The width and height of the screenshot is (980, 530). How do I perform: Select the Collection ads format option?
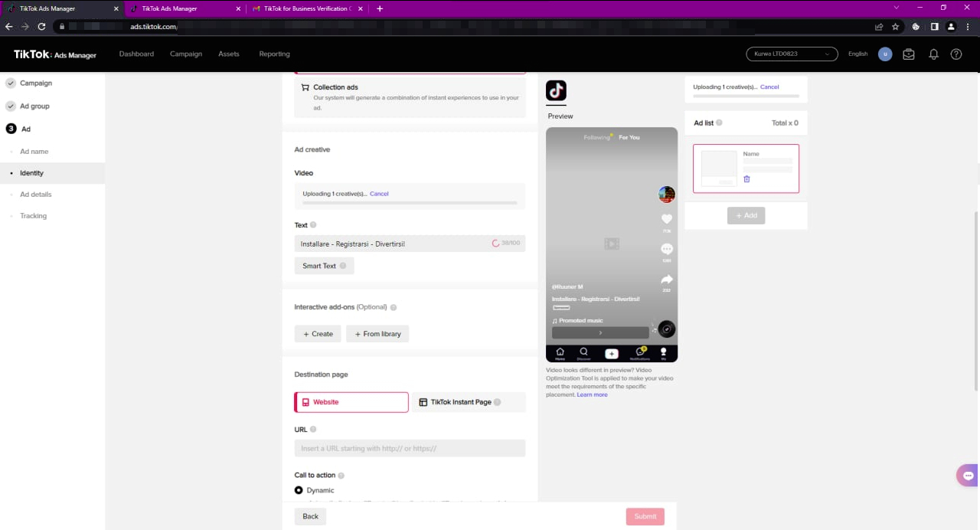tap(410, 97)
